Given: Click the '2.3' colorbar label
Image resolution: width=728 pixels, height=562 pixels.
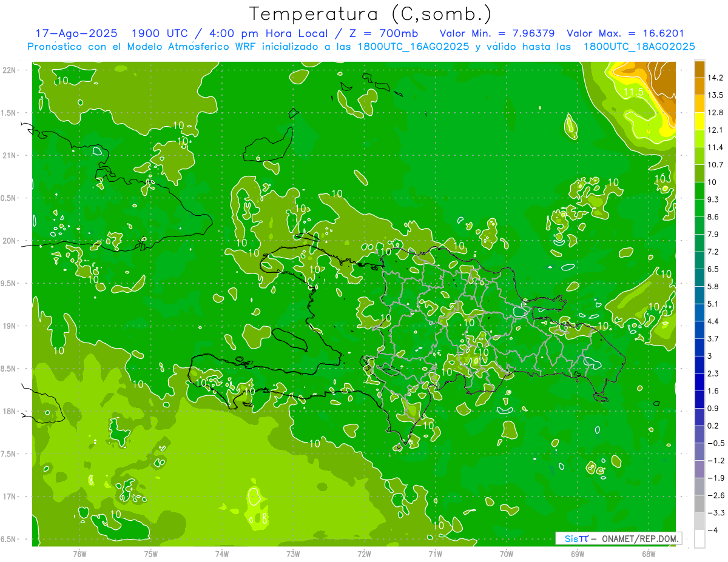Looking at the screenshot, I should 715,373.
